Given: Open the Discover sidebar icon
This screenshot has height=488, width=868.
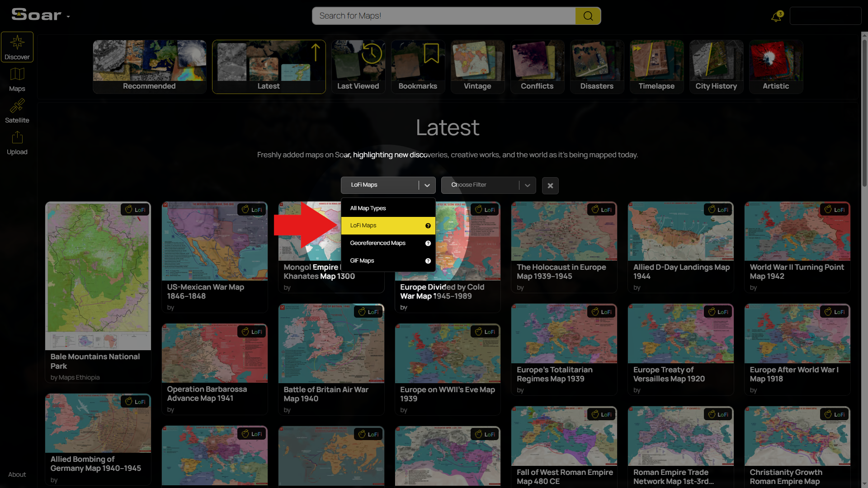Looking at the screenshot, I should [17, 47].
